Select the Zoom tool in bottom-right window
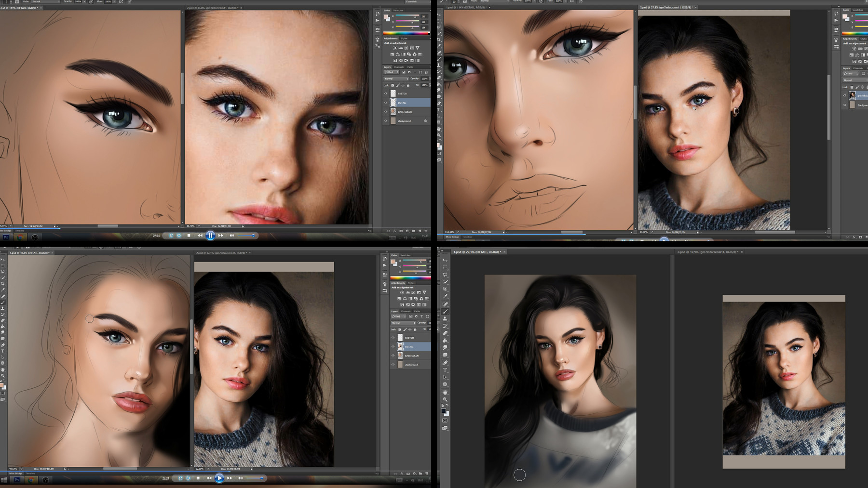This screenshot has height=488, width=868. [x=445, y=399]
